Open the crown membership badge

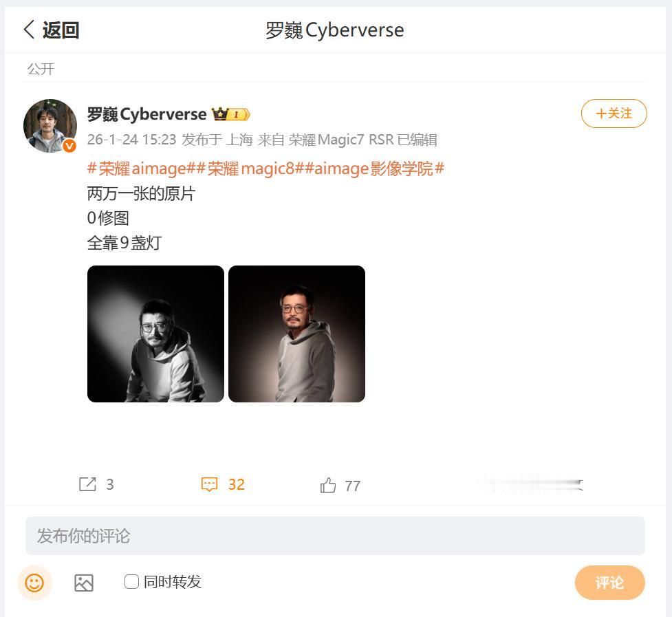(230, 114)
